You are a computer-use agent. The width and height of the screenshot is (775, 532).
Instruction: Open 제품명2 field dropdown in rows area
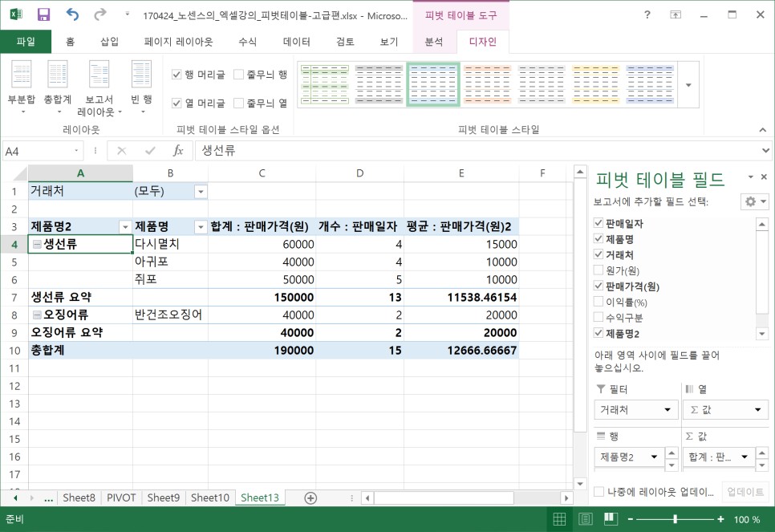point(655,457)
